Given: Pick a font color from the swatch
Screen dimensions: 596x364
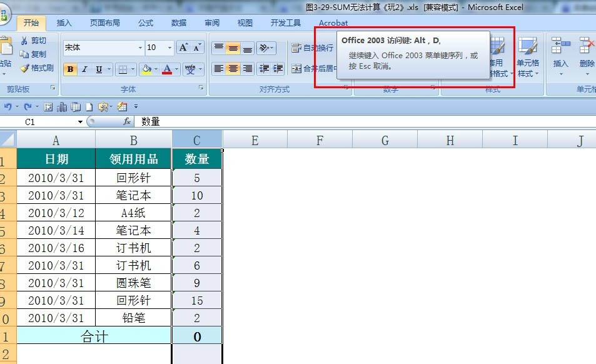Looking at the screenshot, I should [x=166, y=69].
